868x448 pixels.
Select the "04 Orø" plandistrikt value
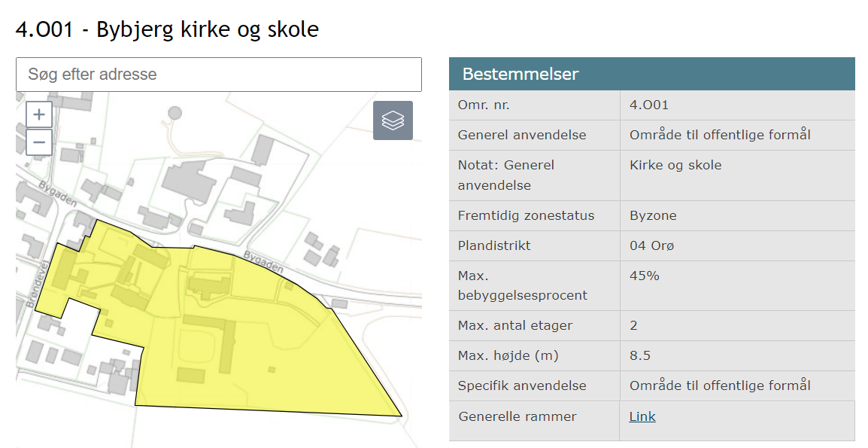pyautogui.click(x=653, y=245)
